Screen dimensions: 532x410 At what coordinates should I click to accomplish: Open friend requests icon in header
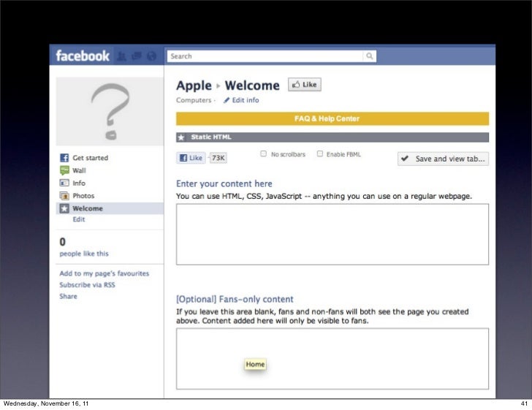[121, 56]
